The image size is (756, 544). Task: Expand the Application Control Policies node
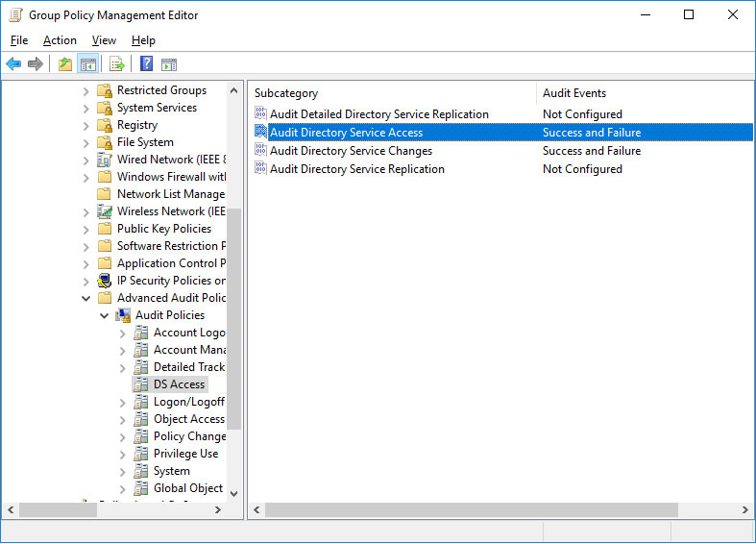pos(85,264)
